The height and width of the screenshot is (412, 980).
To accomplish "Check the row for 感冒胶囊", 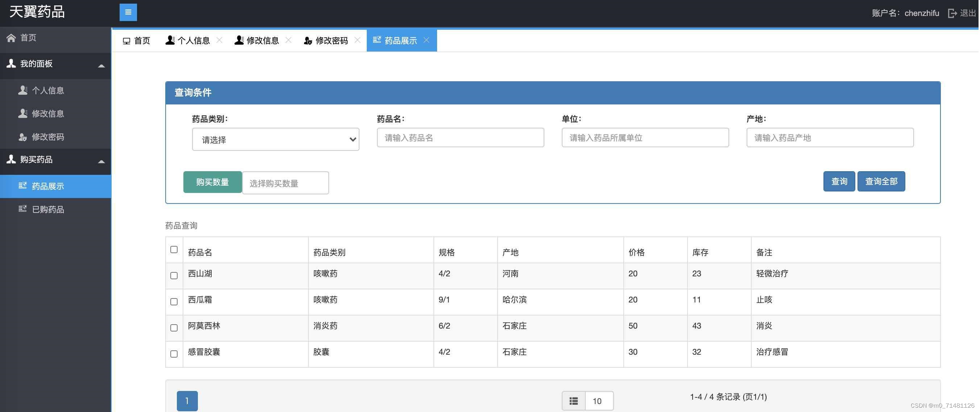I will click(174, 354).
